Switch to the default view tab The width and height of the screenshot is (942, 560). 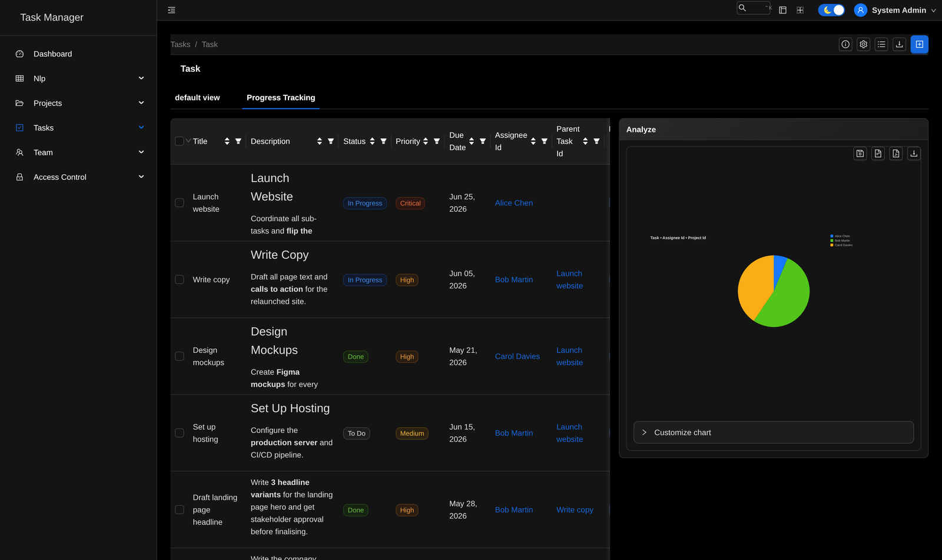pos(197,98)
